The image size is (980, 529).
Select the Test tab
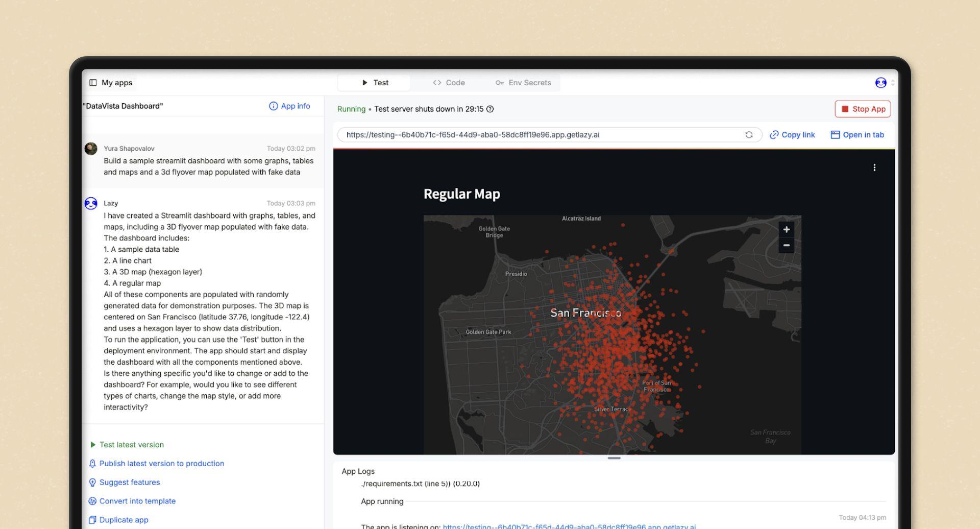click(375, 83)
